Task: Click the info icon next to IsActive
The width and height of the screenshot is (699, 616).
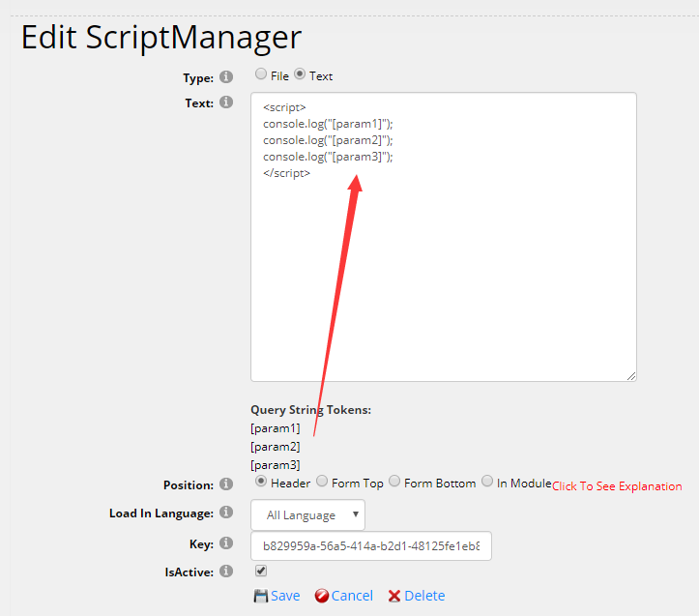Action: coord(226,571)
